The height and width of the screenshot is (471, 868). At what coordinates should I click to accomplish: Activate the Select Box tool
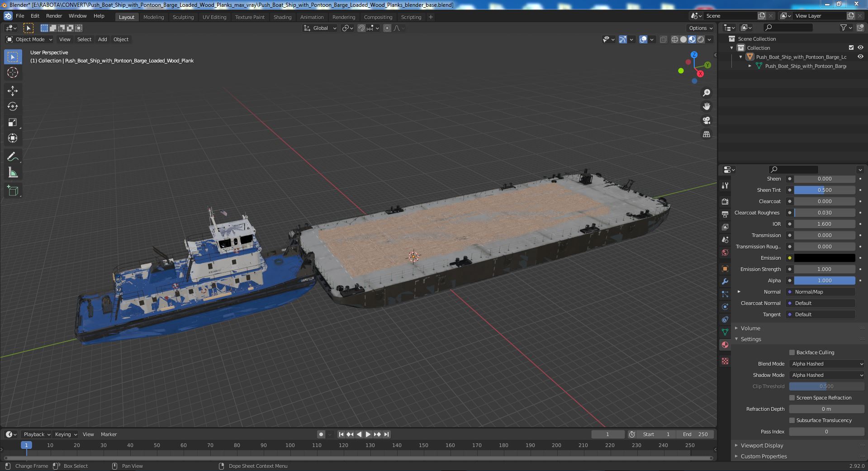[13, 57]
